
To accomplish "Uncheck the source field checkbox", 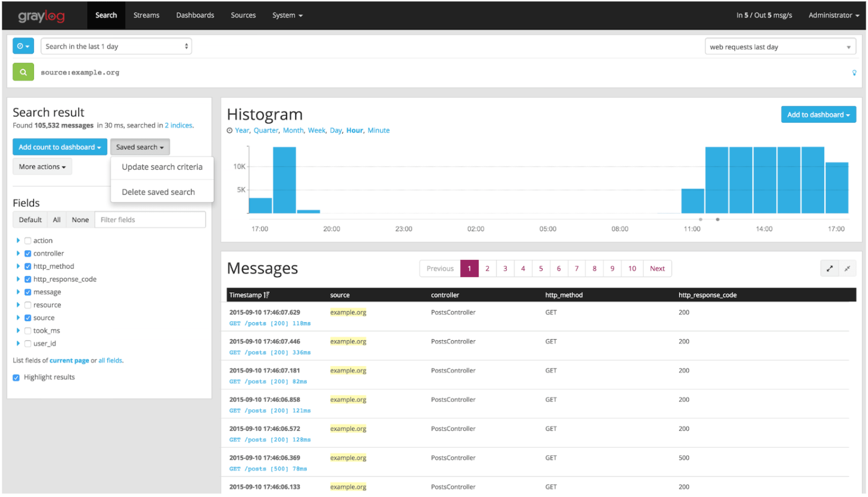I will click(x=28, y=318).
